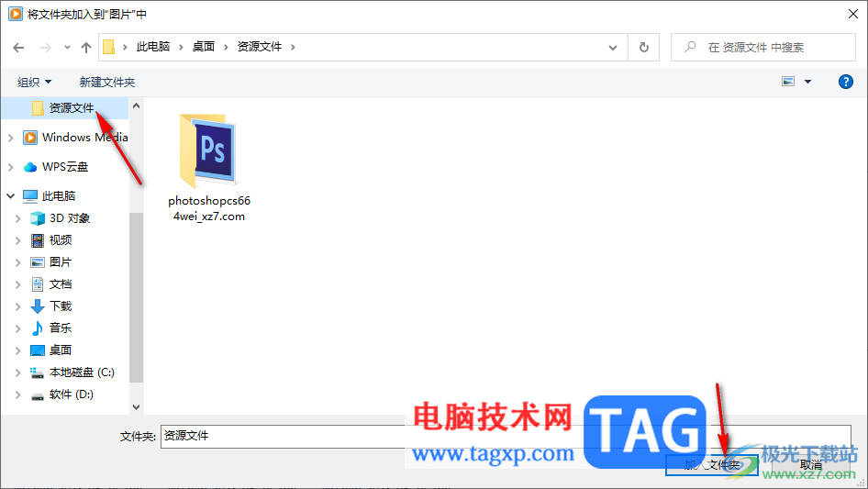Change view with the view icon
868x489 pixels.
coord(788,82)
